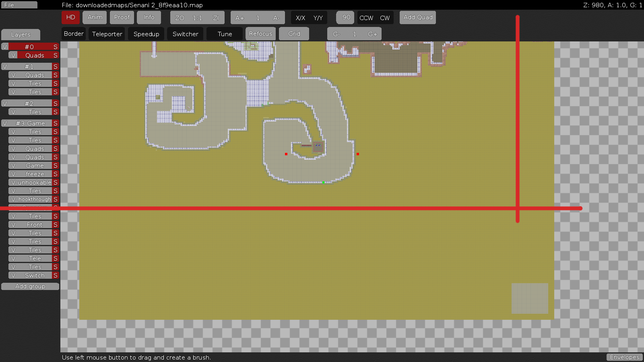Select the gray square quad on map
The width and height of the screenshot is (644, 362).
tap(530, 298)
